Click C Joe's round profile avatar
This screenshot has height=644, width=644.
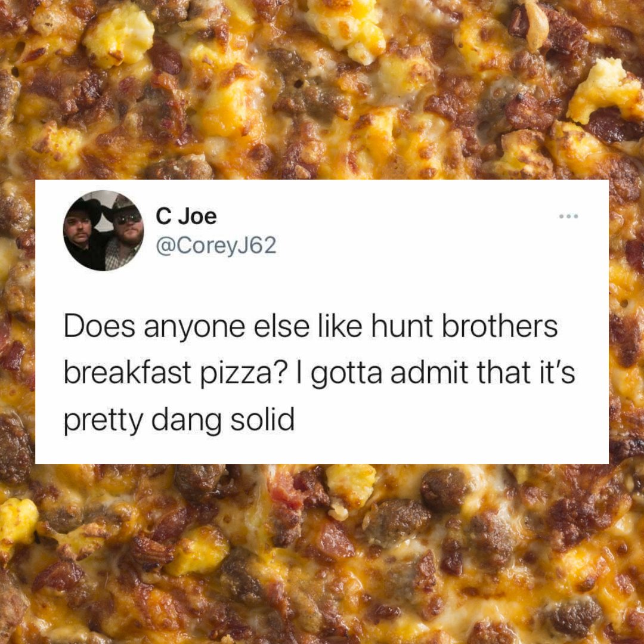click(x=104, y=230)
